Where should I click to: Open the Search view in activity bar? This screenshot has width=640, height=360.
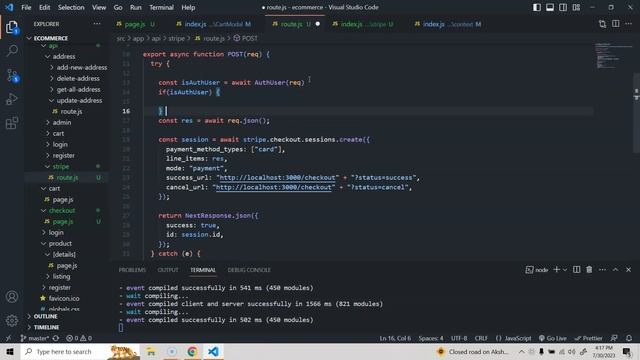coord(12,51)
